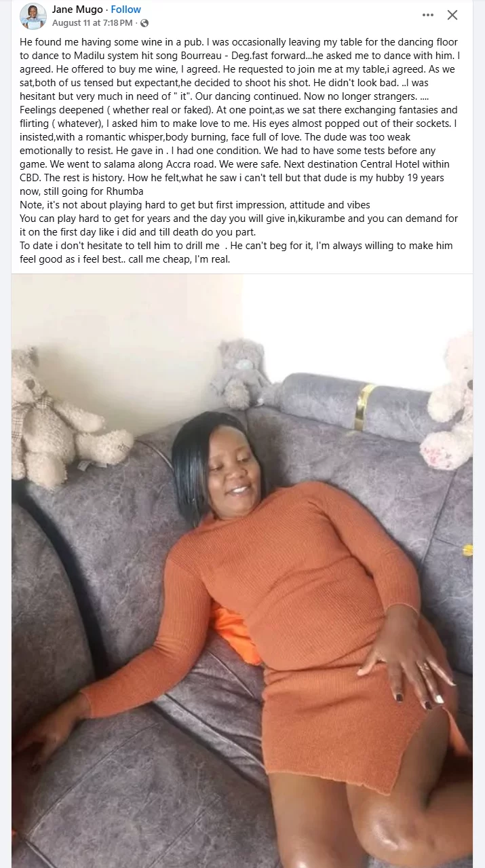Viewport: 485px width, 868px height.
Task: Close the post viewer with X
Action: pos(452,15)
